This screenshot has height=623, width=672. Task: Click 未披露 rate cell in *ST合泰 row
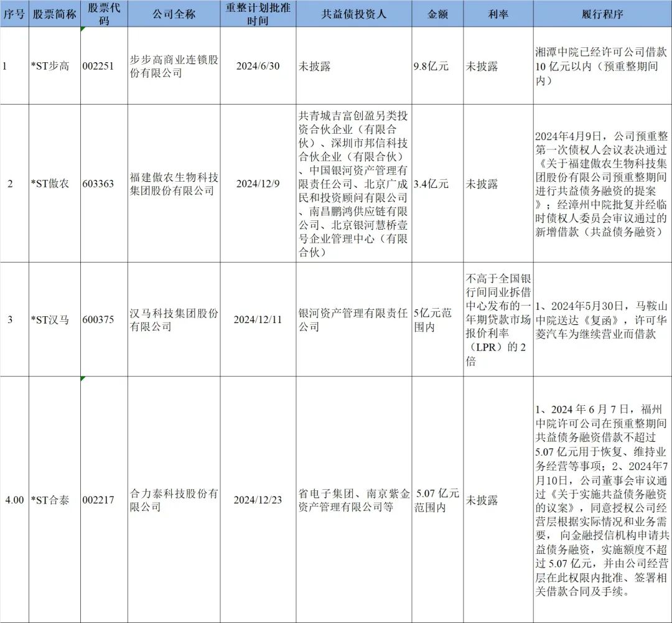tap(498, 500)
